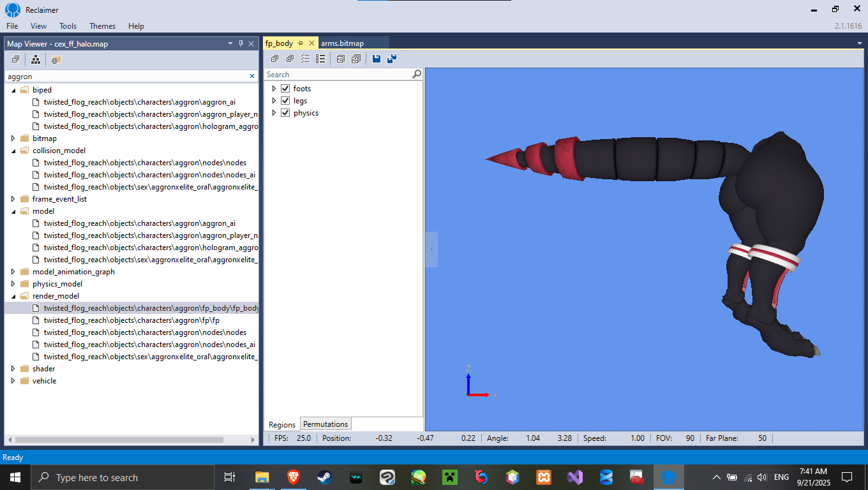Viewport: 868px width, 490px height.
Task: Open the File menu
Action: (12, 26)
